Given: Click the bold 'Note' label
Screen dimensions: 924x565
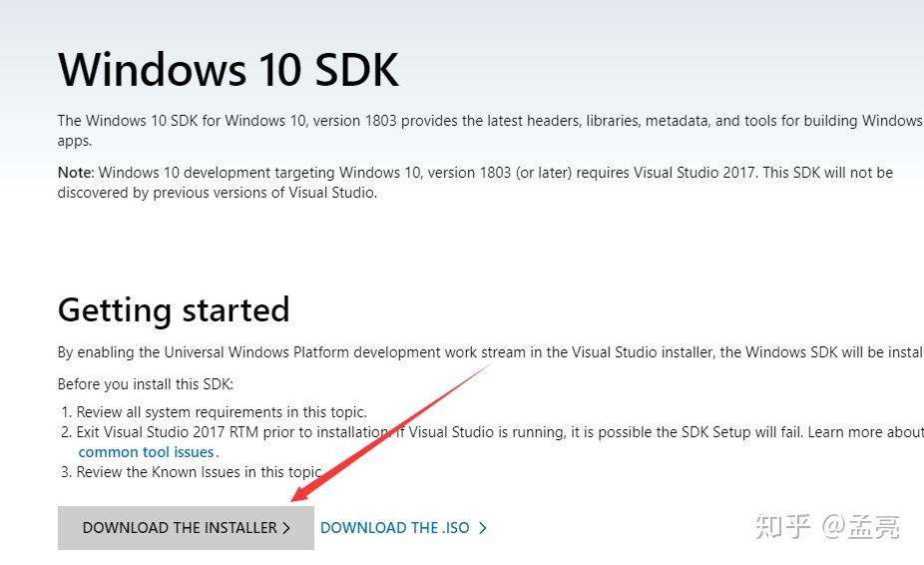Looking at the screenshot, I should point(75,173).
